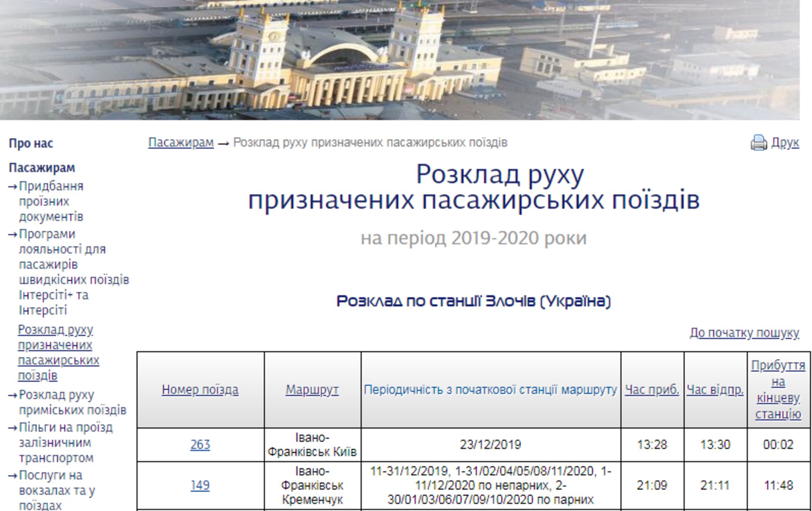Screen dimensions: 812x511
Task: Open the Пасажирам sidebar section
Action: pos(42,168)
